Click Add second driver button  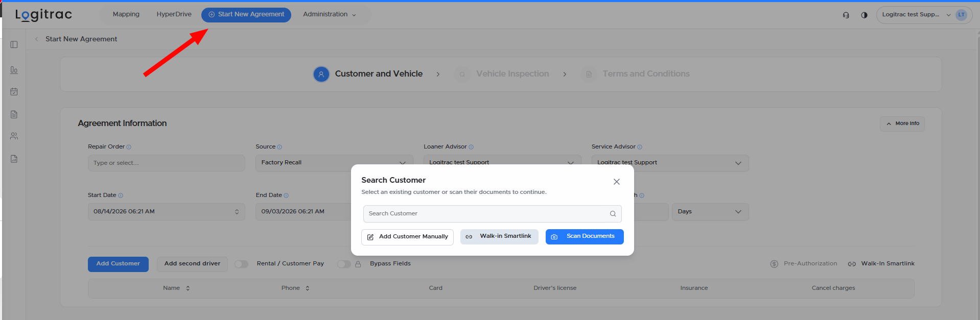192,264
